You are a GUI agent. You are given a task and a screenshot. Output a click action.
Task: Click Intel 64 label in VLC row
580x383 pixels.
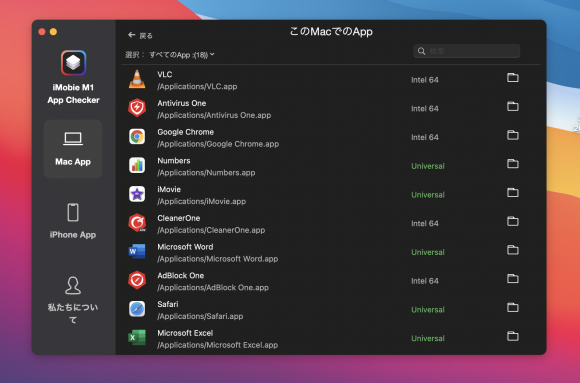click(425, 80)
